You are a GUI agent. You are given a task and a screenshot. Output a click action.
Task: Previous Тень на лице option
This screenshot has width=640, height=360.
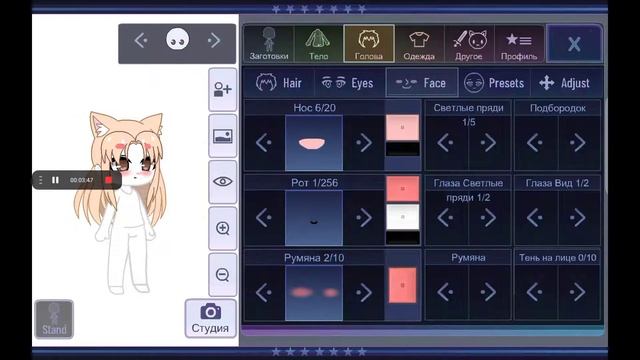(x=536, y=292)
